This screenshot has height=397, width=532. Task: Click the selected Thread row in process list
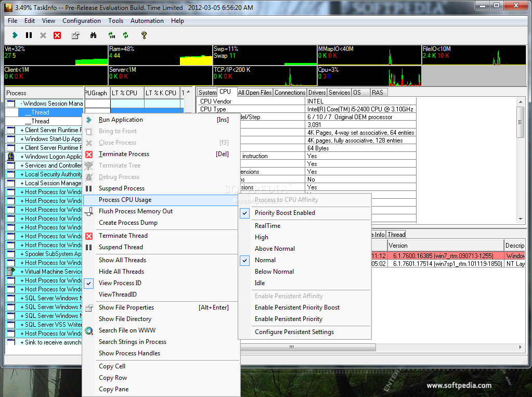click(50, 112)
